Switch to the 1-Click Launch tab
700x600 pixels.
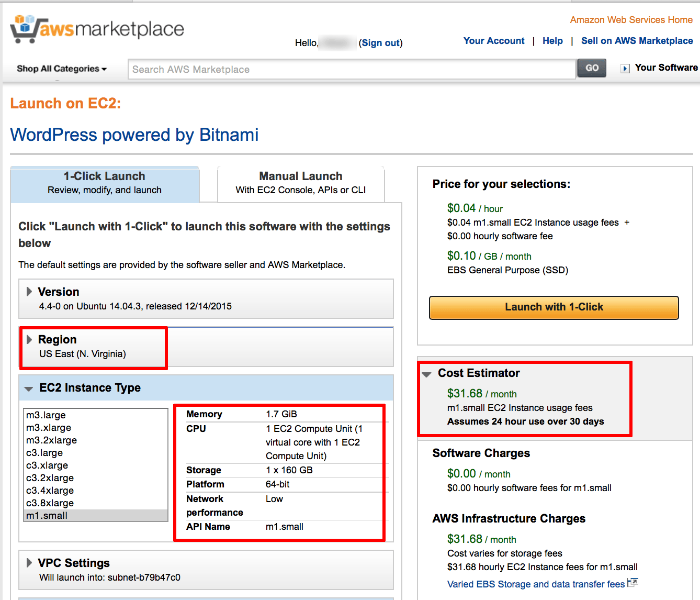click(105, 184)
